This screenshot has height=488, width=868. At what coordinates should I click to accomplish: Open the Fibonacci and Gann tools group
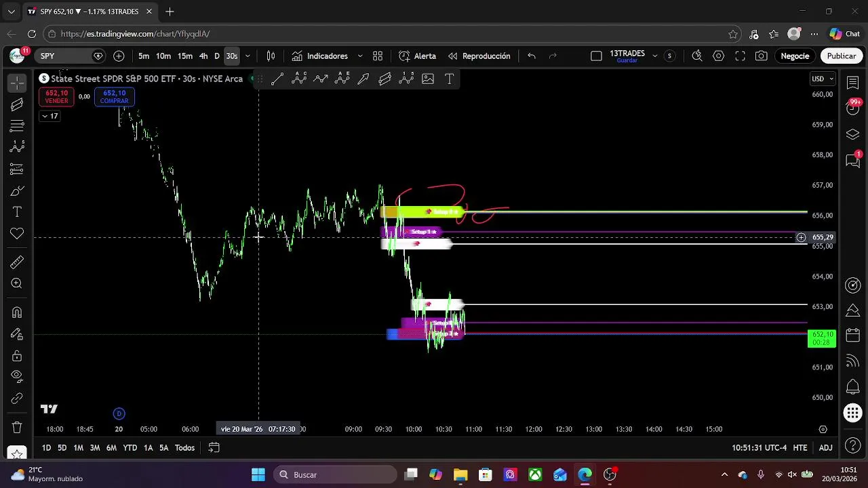(x=17, y=126)
